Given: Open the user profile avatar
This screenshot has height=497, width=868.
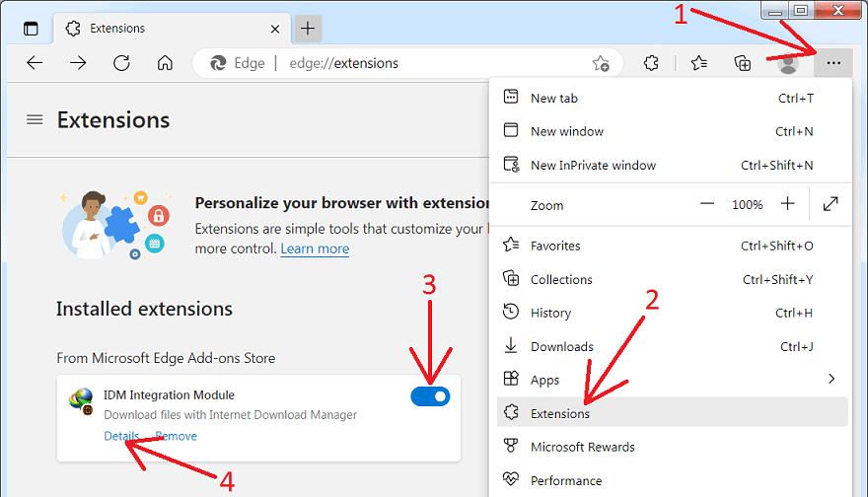Looking at the screenshot, I should (787, 64).
